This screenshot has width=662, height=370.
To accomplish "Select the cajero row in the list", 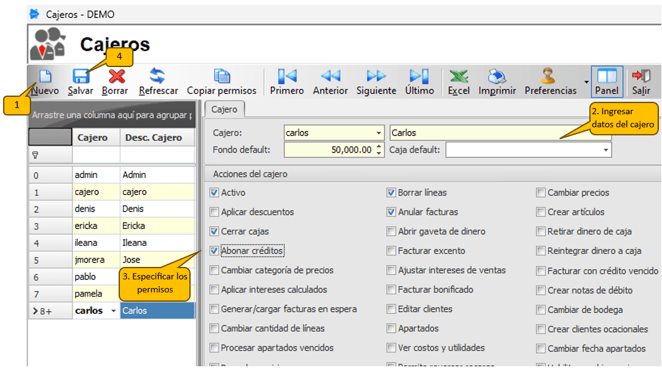I will tap(112, 192).
